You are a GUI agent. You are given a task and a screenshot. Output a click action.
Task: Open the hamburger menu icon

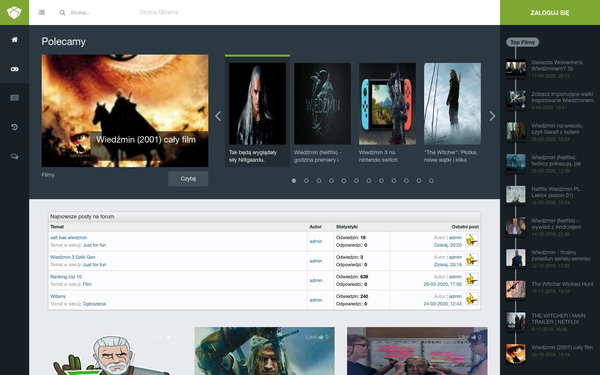tap(42, 13)
